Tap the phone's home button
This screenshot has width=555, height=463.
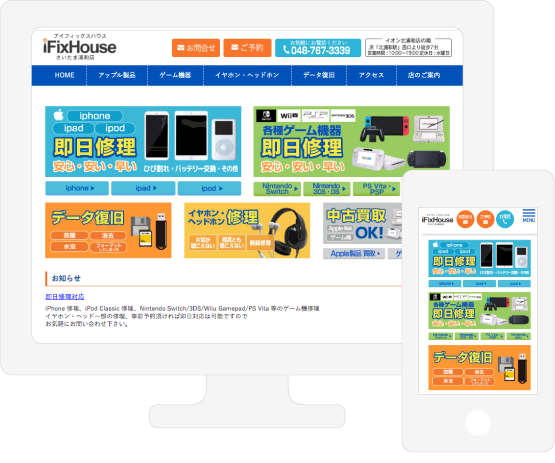point(478,423)
